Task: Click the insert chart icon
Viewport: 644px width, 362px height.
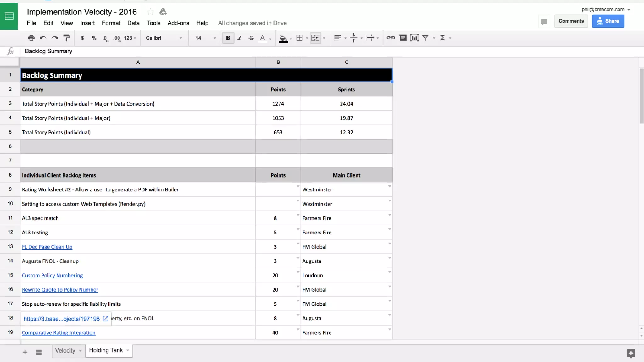Action: click(414, 38)
